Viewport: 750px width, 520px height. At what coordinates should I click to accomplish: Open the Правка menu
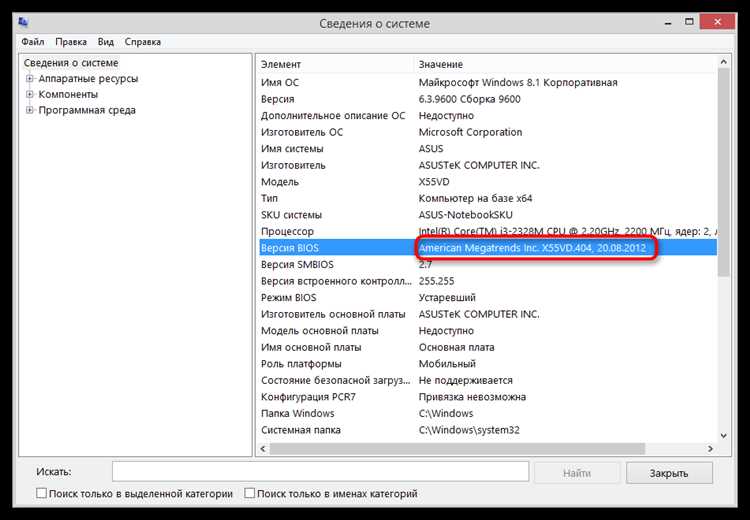[x=71, y=42]
